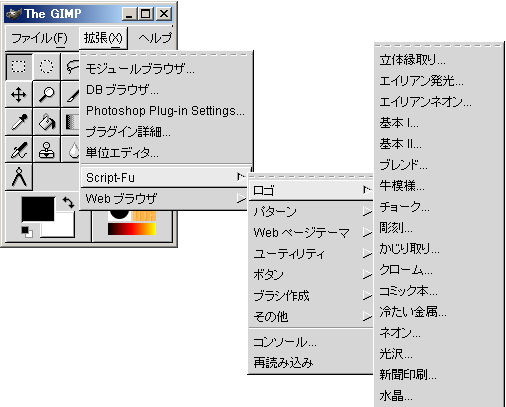The image size is (506, 407).
Task: Expand the ユーティリティ submenu
Action: pos(311,253)
